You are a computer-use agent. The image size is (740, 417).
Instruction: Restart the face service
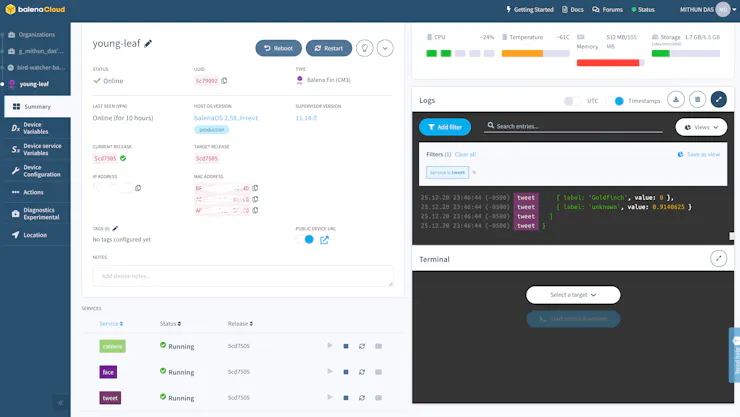click(x=362, y=372)
